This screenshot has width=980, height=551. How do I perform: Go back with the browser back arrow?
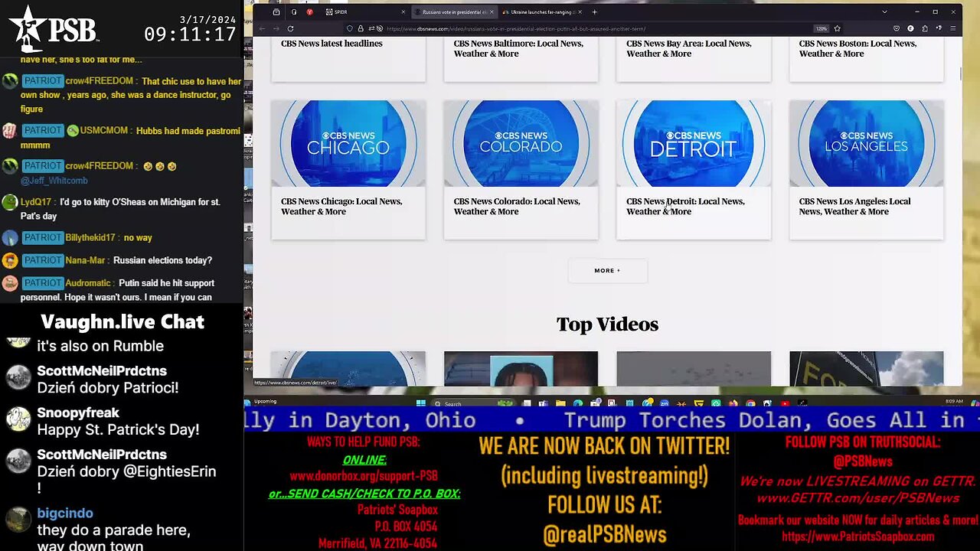click(262, 28)
